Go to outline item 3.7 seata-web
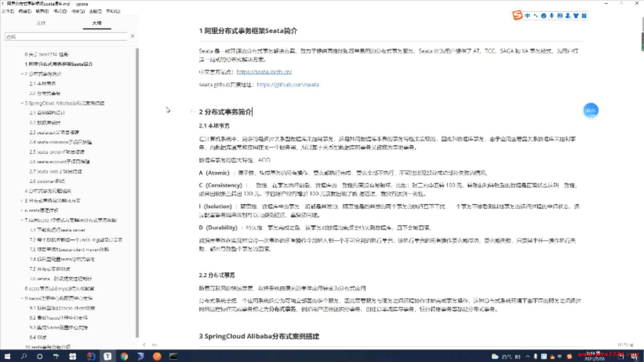644x362 pixels. pyautogui.click(x=56, y=171)
